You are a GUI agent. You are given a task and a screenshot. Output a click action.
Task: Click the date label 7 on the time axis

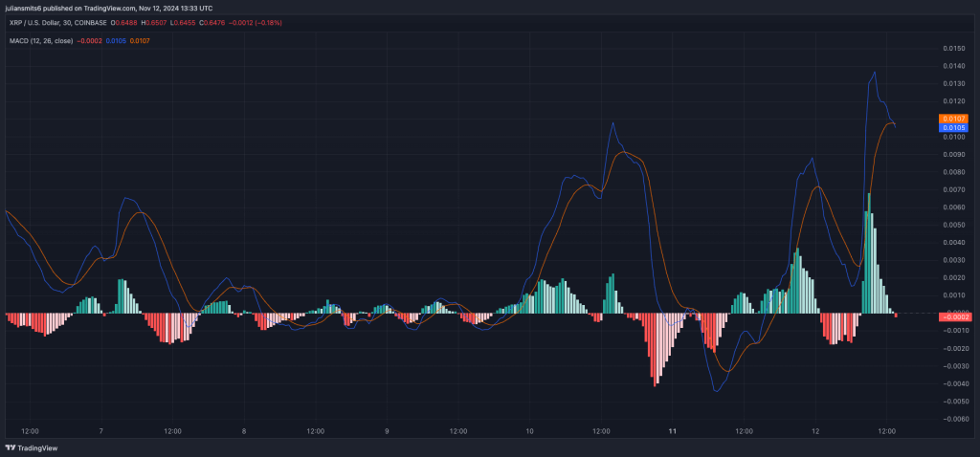pos(101,431)
